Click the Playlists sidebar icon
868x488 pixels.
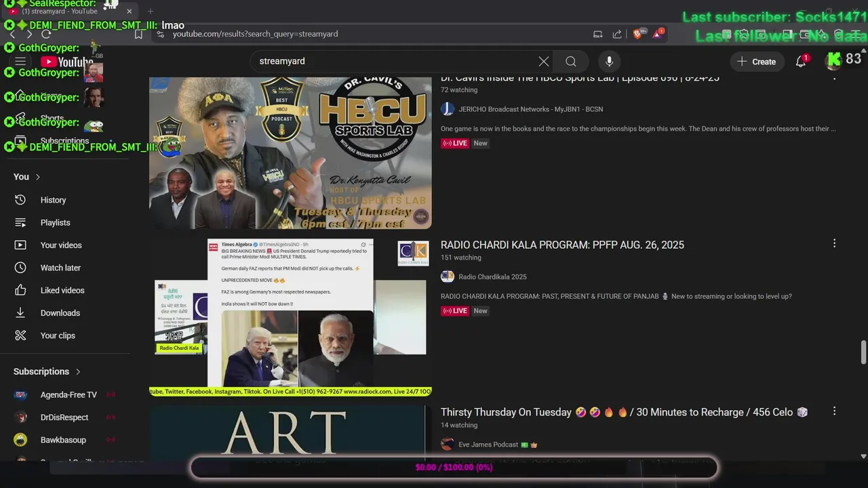pos(20,222)
